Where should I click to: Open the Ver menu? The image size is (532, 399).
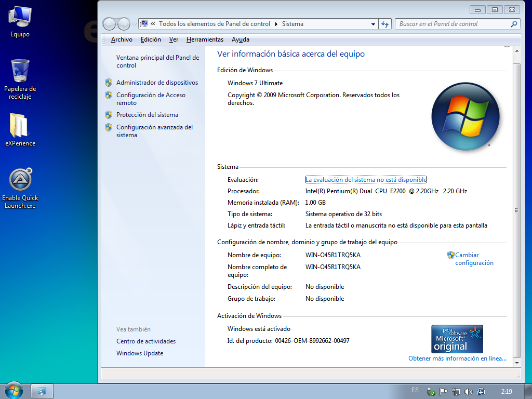pyautogui.click(x=174, y=39)
